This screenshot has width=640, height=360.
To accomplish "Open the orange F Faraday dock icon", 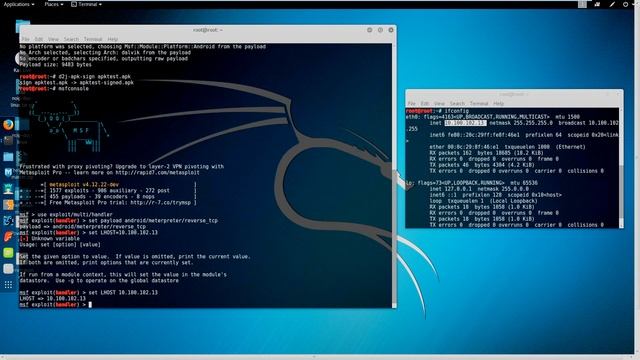I will [8, 237].
